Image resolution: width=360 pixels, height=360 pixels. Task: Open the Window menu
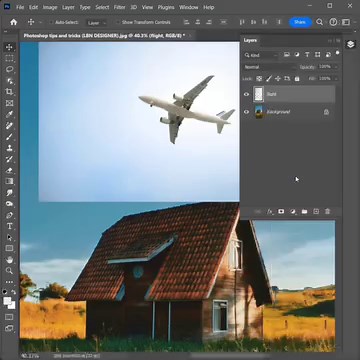pos(188,7)
